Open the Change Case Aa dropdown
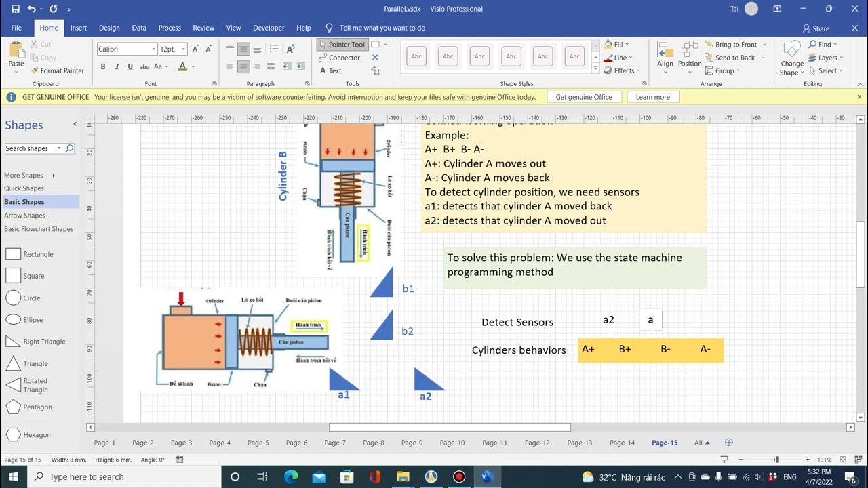Screen dimensions: 868x488 pyautogui.click(x=161, y=66)
